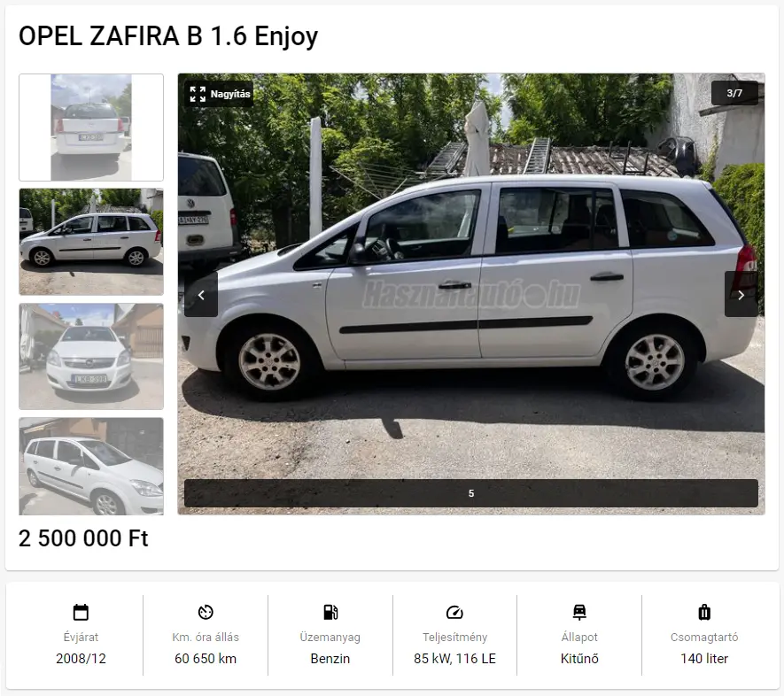Click the odometer icon above Km. óra állás
Viewport: 784px width, 696px height.
(x=206, y=612)
